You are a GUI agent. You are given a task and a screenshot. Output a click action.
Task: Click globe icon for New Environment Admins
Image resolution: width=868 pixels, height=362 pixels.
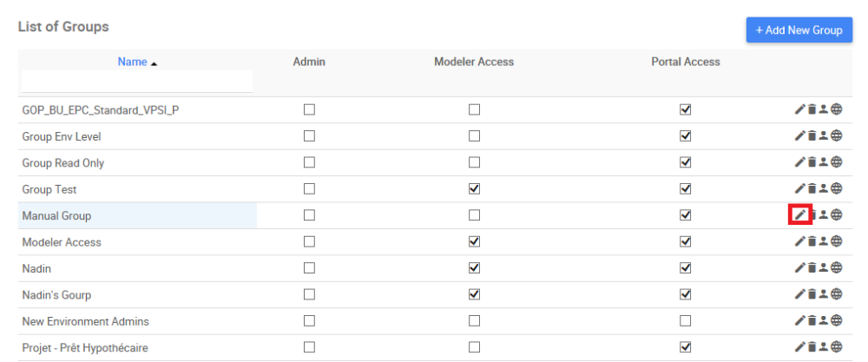tap(837, 321)
